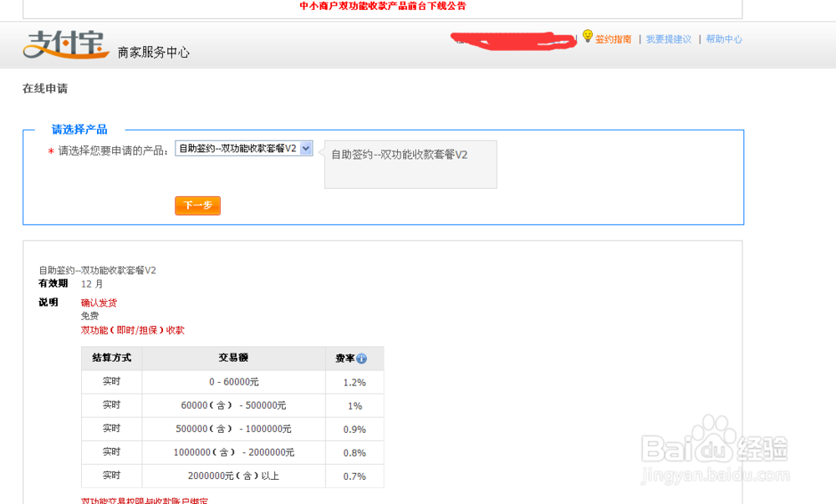The image size is (836, 504).
Task: Click the 0 - 60000元 cell
Action: pos(233,382)
